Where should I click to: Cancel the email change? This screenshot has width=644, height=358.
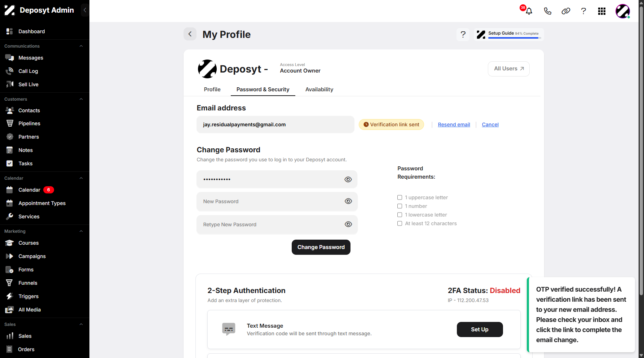(x=490, y=125)
